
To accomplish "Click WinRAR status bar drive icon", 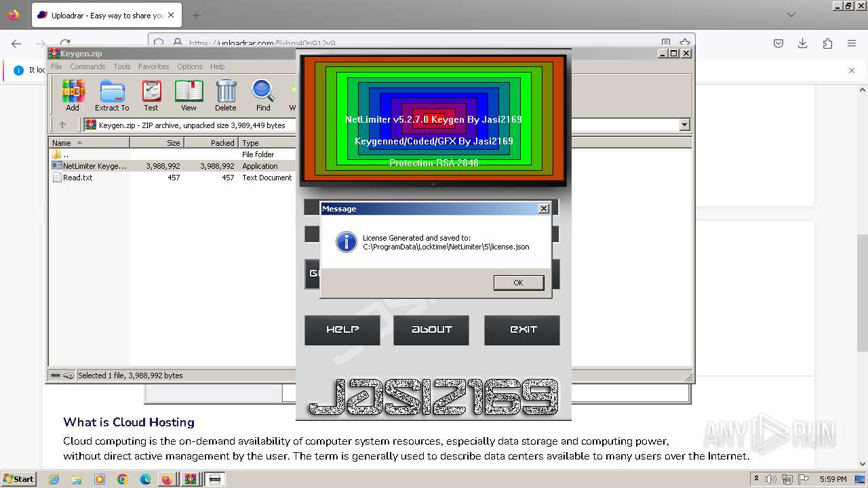I will (x=56, y=375).
